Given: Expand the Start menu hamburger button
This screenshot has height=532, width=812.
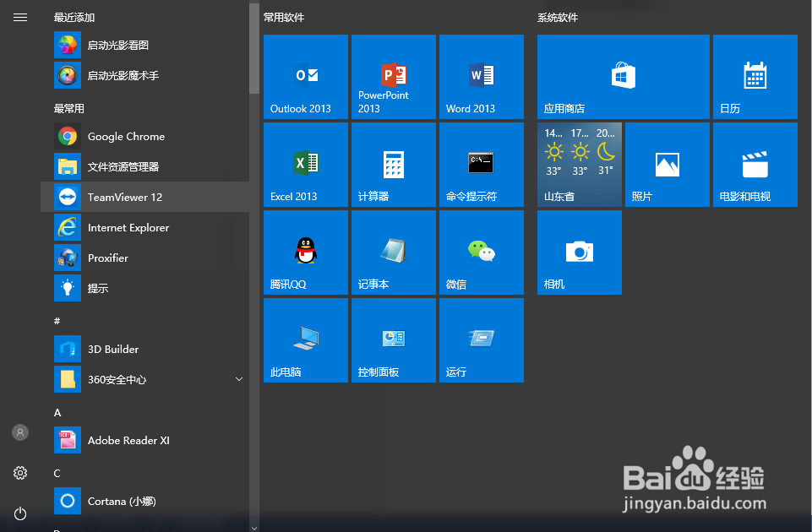Looking at the screenshot, I should click(20, 17).
